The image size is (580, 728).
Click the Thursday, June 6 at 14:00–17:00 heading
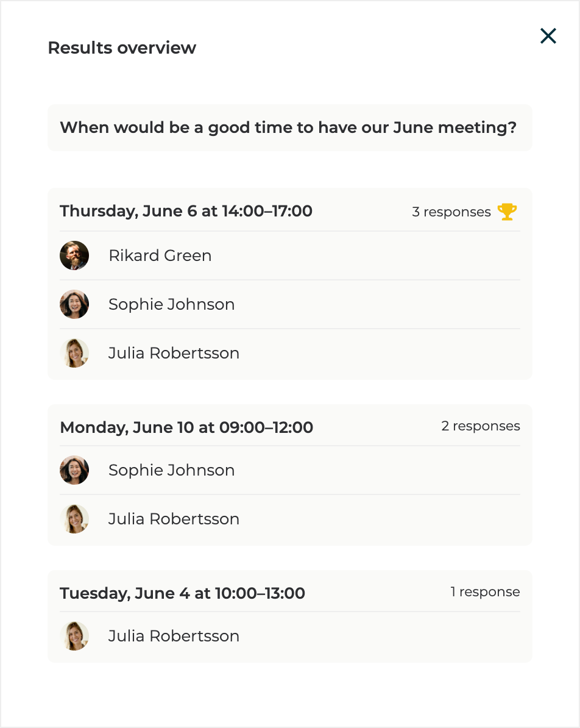[x=186, y=212]
